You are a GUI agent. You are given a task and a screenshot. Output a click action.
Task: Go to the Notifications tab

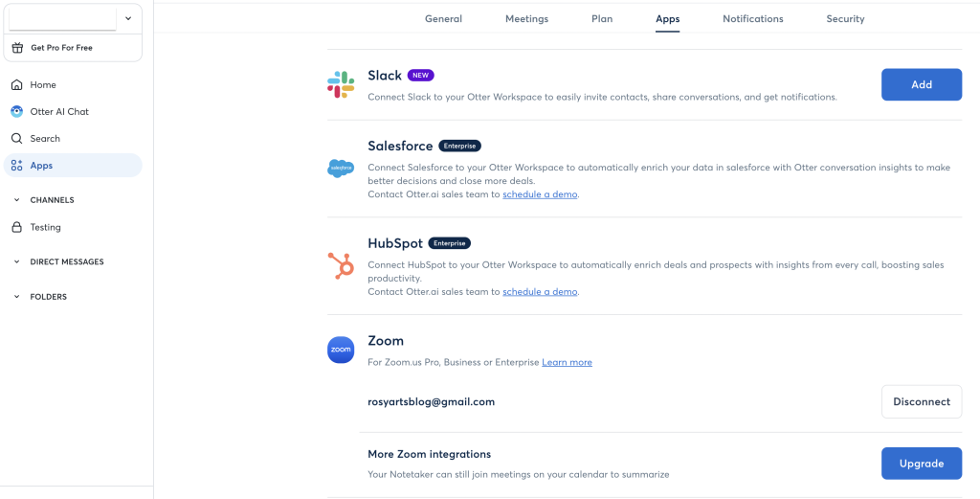[753, 19]
